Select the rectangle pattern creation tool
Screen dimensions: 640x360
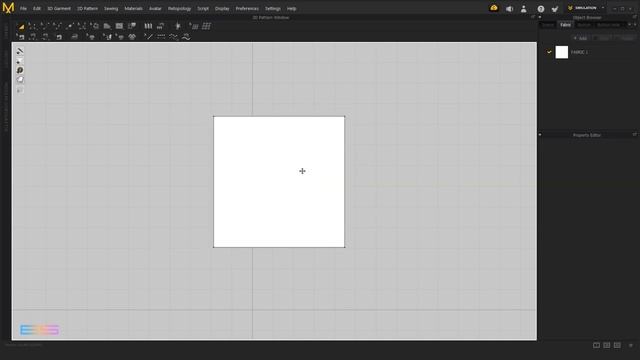pos(119,26)
